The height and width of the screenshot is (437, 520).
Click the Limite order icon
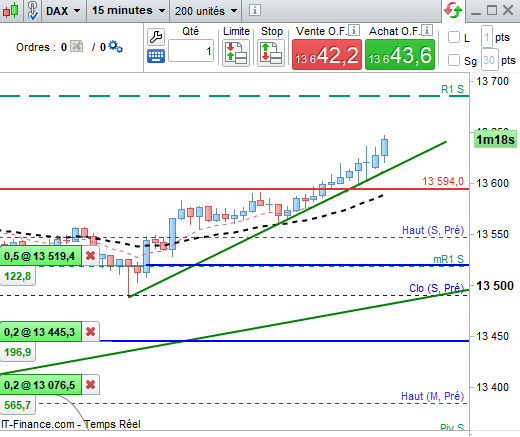coord(236,53)
